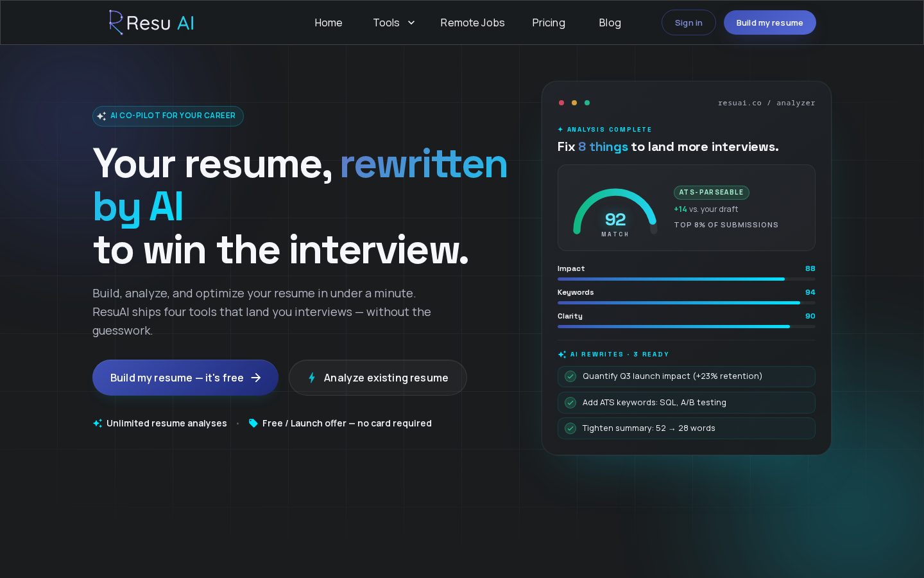Click the tag icon beside Free offer

pyautogui.click(x=253, y=423)
